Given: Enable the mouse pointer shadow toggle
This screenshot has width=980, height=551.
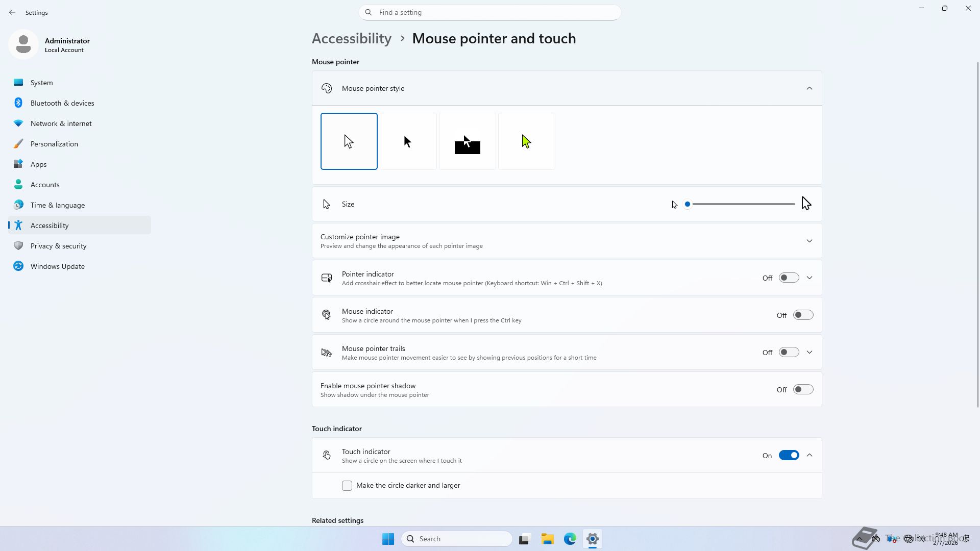Looking at the screenshot, I should [803, 390].
